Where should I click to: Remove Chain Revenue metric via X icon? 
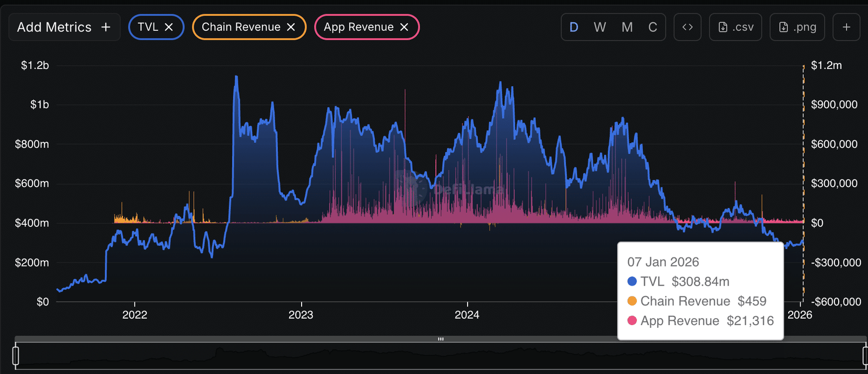point(291,27)
